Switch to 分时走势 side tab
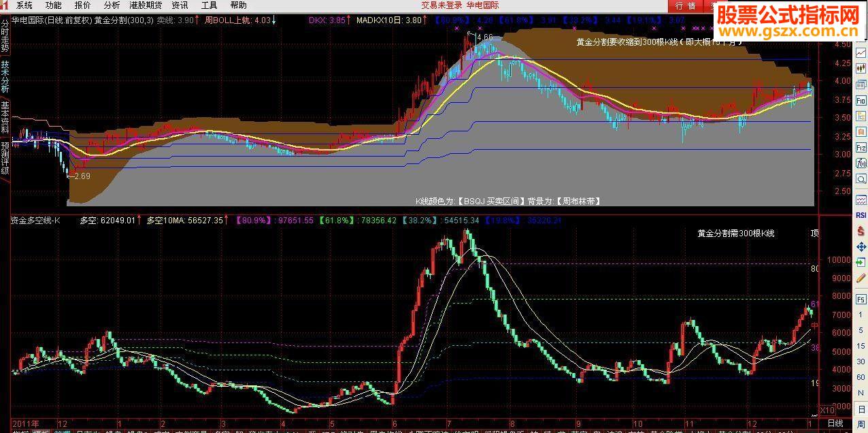Image resolution: width=868 pixels, height=433 pixels. click(5, 37)
